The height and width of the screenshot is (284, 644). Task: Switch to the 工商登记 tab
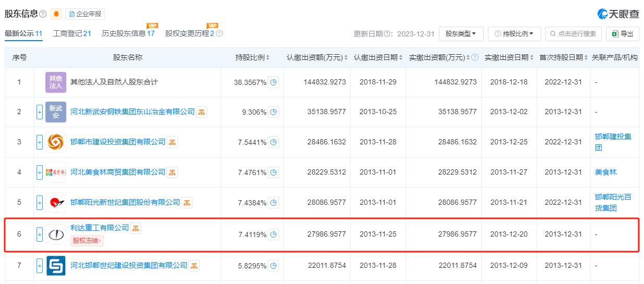(x=72, y=33)
